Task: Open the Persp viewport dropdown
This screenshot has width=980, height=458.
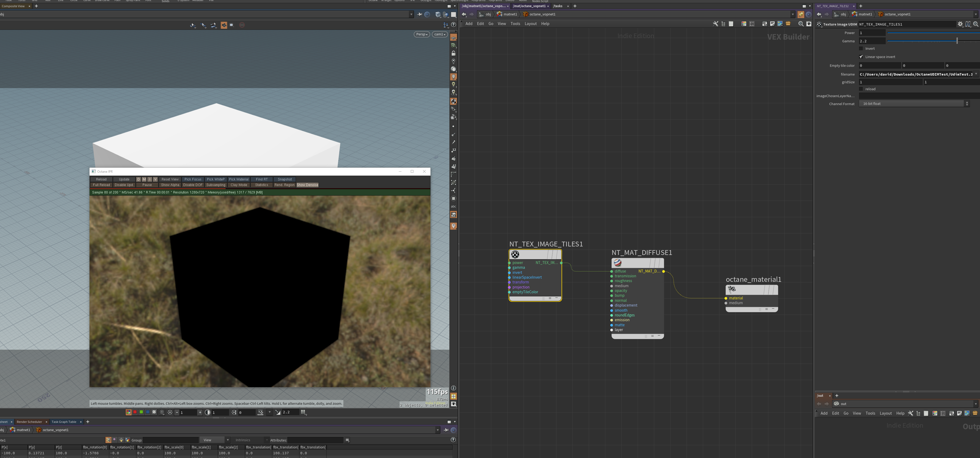Action: [x=421, y=34]
